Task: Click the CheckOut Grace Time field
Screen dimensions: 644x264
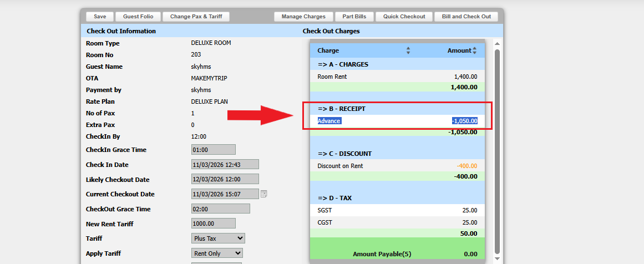Action: point(220,209)
